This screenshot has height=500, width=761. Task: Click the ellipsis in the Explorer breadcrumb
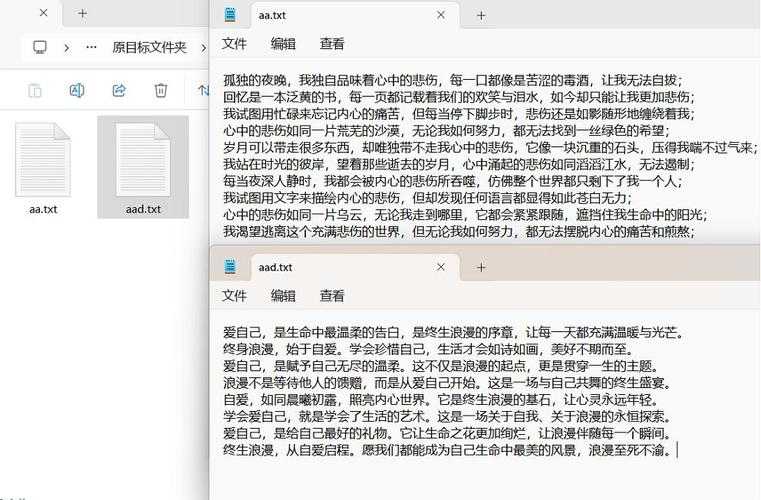[x=91, y=47]
